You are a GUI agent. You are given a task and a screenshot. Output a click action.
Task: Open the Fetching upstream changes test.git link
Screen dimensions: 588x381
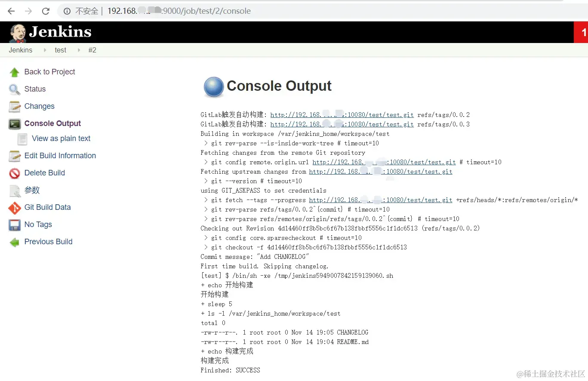[381, 172]
